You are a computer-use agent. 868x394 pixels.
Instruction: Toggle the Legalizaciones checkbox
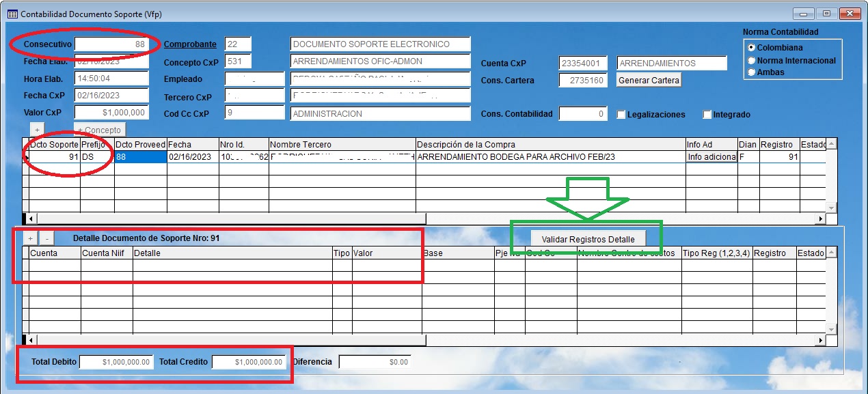(621, 115)
